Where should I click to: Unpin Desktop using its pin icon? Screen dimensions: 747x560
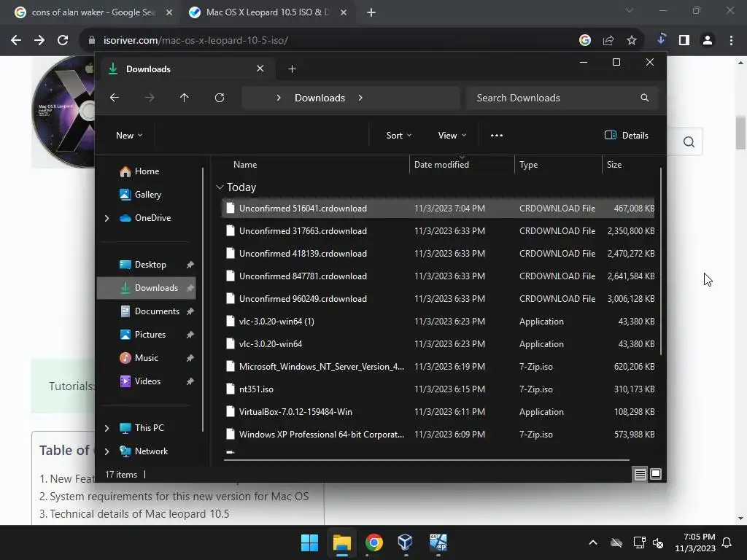point(190,265)
